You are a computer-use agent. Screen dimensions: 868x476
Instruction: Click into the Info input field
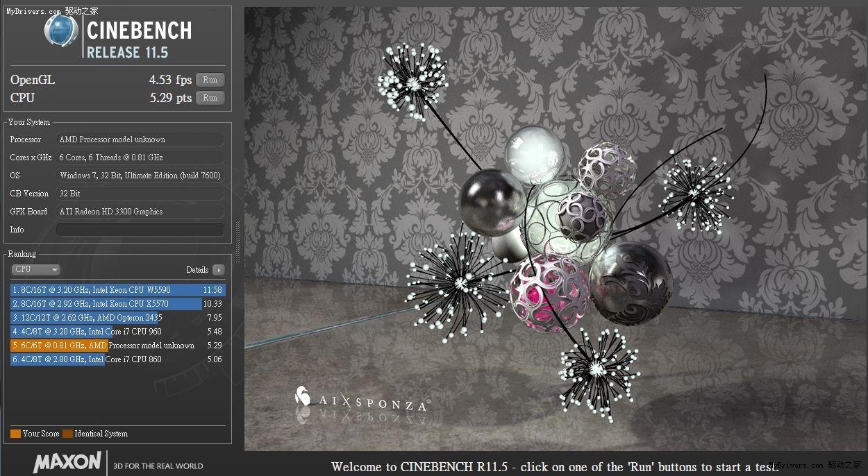click(140, 230)
